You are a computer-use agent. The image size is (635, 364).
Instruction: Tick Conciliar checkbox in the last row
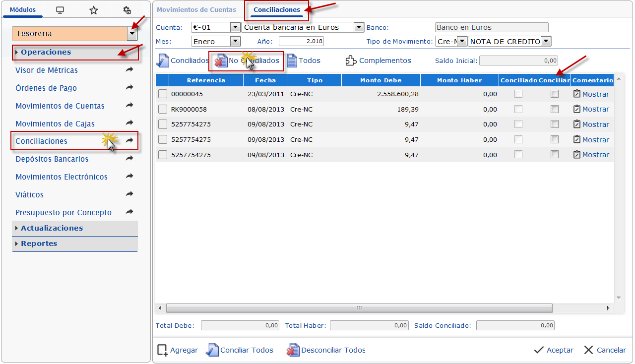coord(555,155)
